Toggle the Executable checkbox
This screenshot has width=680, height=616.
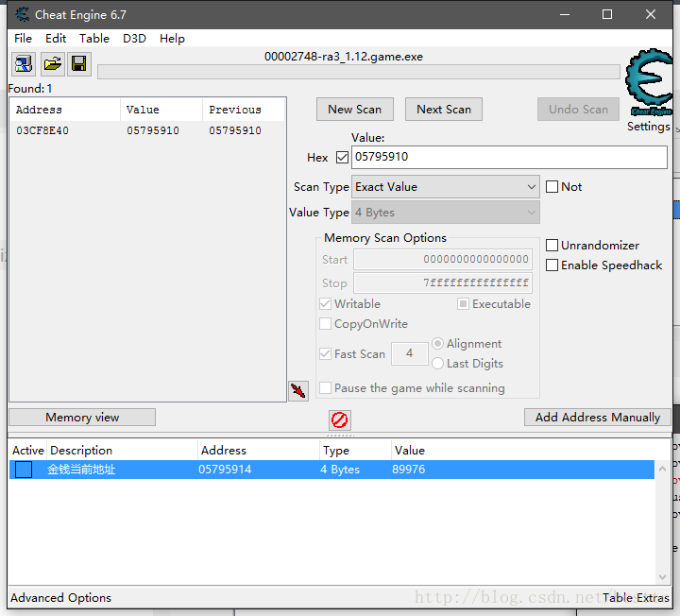pos(463,303)
